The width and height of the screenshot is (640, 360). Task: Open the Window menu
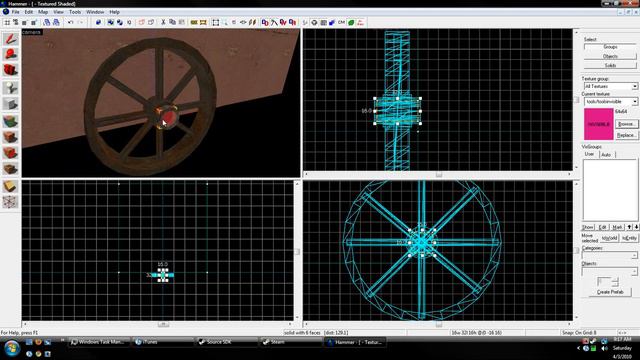[x=95, y=12]
